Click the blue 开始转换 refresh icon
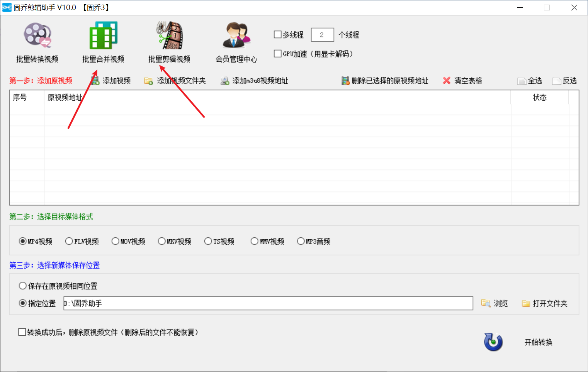This screenshot has width=588, height=372. coord(493,342)
